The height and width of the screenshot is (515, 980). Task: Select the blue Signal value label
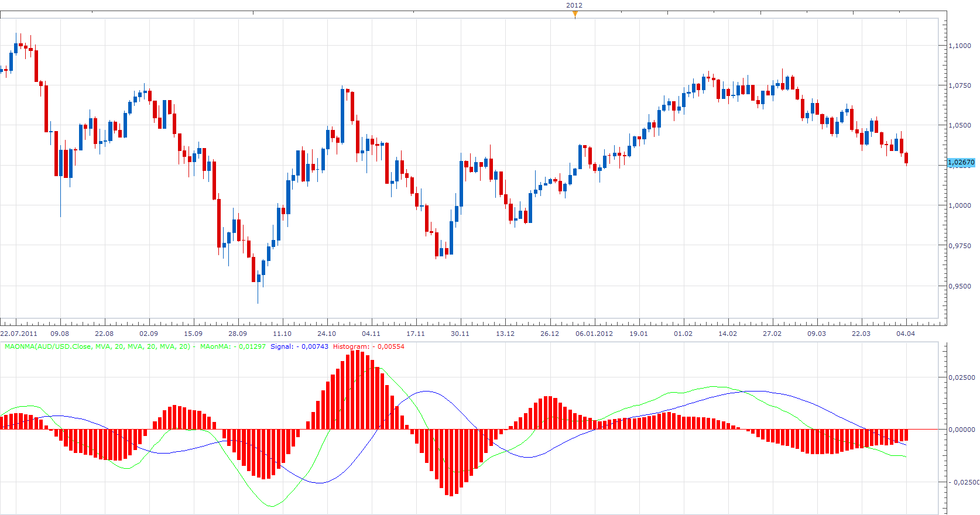(299, 346)
